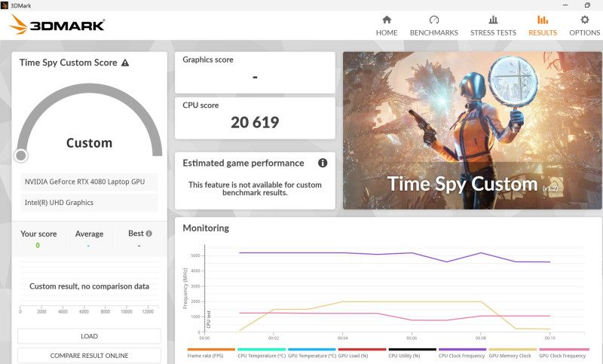Click the info icon beside Best score

click(x=148, y=234)
